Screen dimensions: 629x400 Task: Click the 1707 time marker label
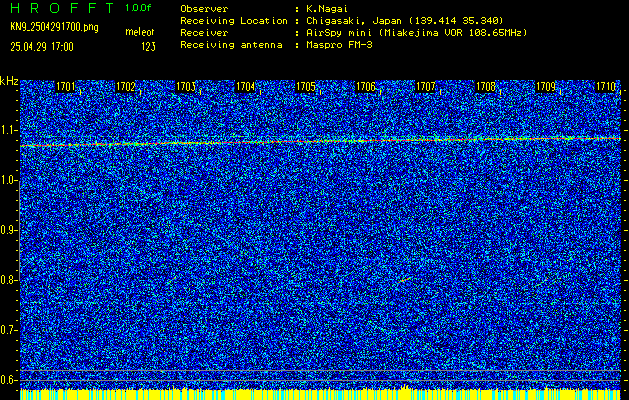tap(426, 87)
